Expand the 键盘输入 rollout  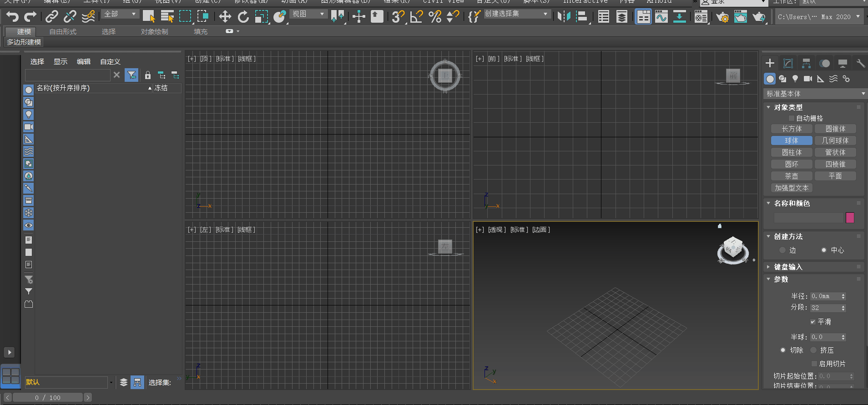(x=788, y=267)
